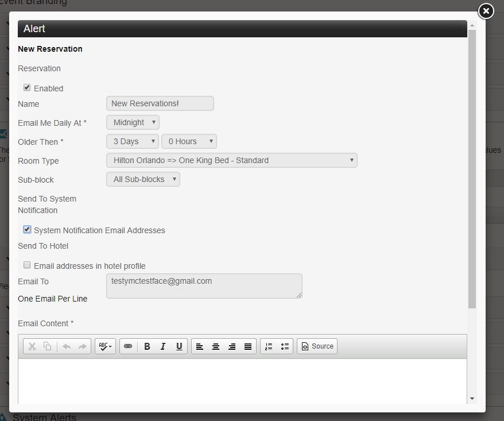504x421 pixels.
Task: Click the dialog vertical scrollbar thumb
Action: coord(472,169)
